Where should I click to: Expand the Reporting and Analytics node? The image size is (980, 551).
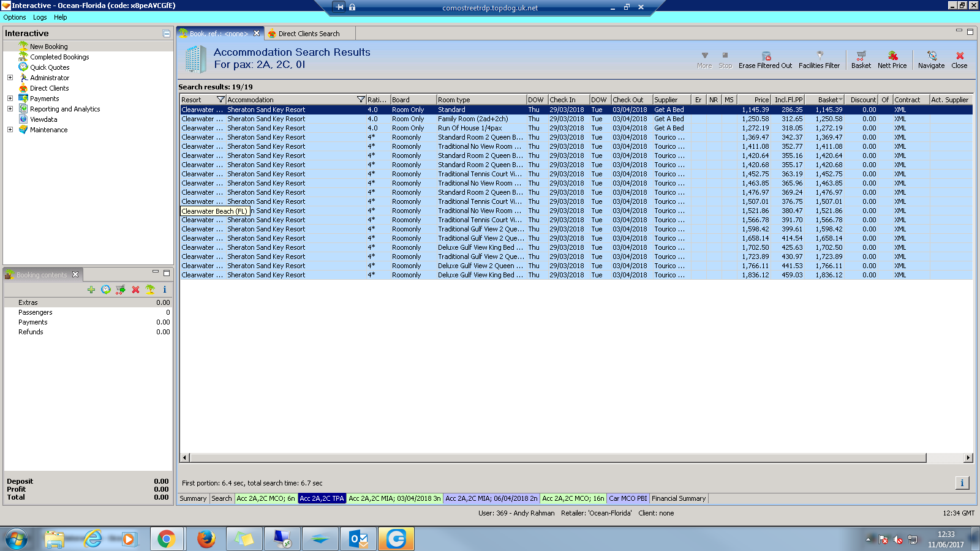(10, 109)
